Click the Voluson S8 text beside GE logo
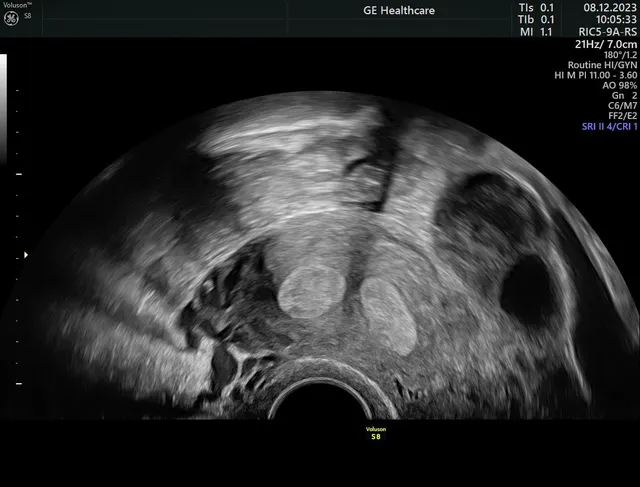The width and height of the screenshot is (640, 487). tap(22, 5)
